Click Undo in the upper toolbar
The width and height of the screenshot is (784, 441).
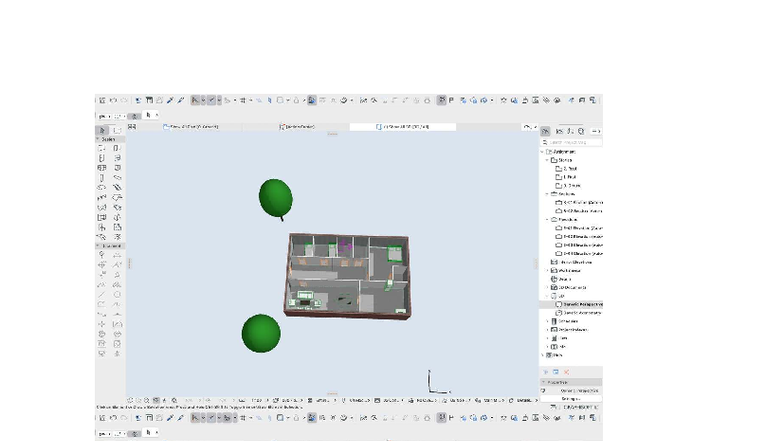[x=114, y=100]
